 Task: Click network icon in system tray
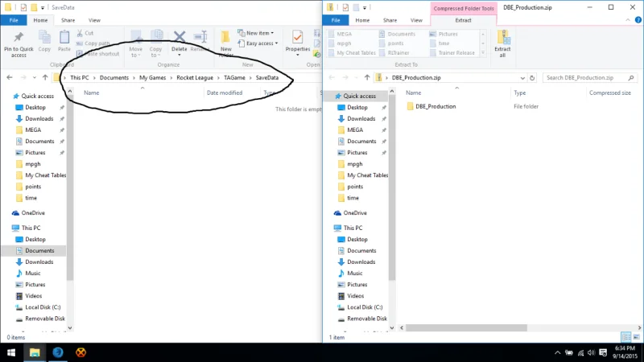580,352
